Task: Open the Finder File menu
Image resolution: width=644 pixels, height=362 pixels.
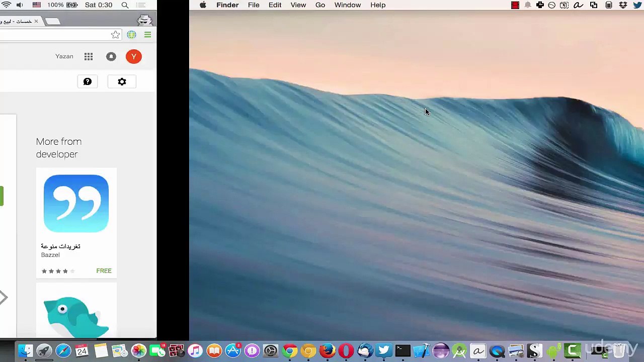Action: 254,5
